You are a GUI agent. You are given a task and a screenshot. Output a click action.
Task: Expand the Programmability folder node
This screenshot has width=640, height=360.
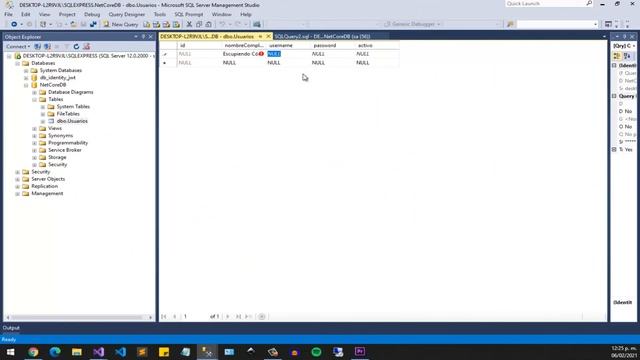pyautogui.click(x=35, y=143)
